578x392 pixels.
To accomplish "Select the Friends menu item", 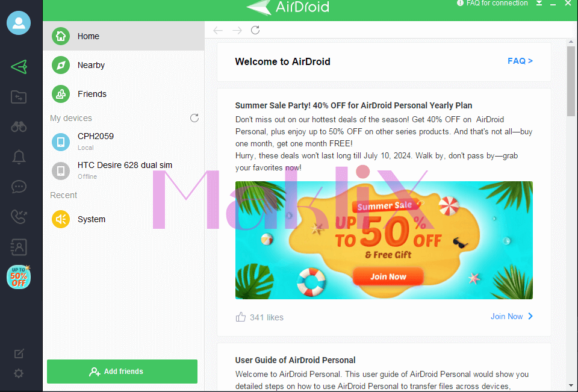I will pyautogui.click(x=123, y=94).
